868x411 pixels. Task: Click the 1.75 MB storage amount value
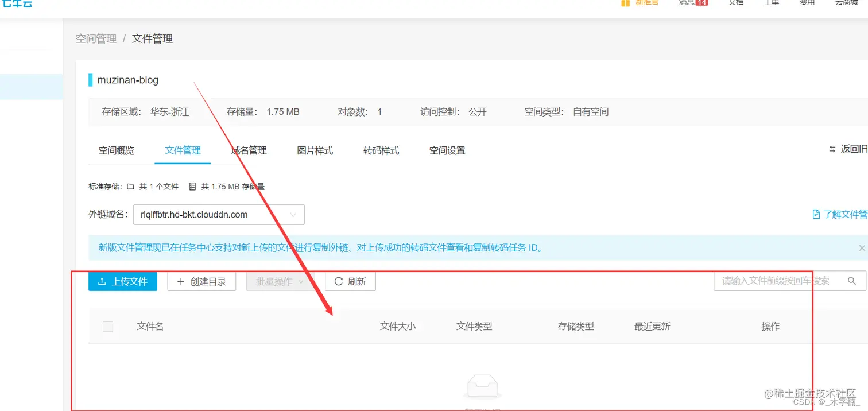tap(283, 112)
